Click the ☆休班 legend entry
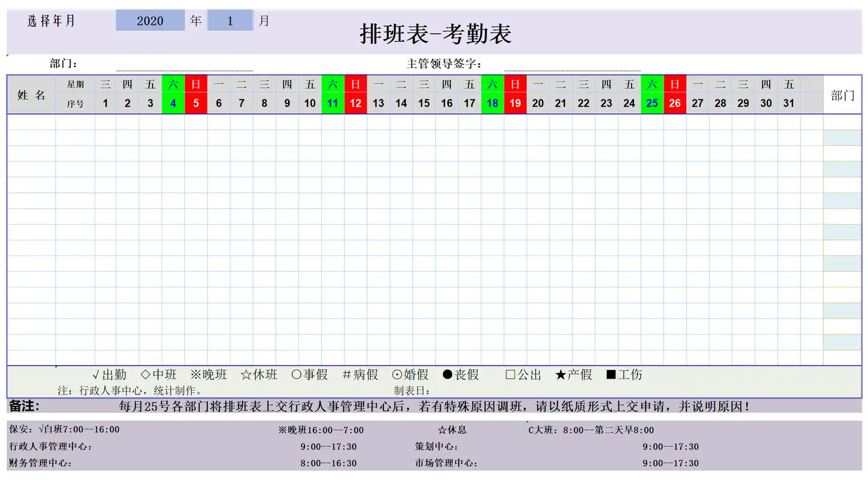The width and height of the screenshot is (868, 480). point(259,375)
